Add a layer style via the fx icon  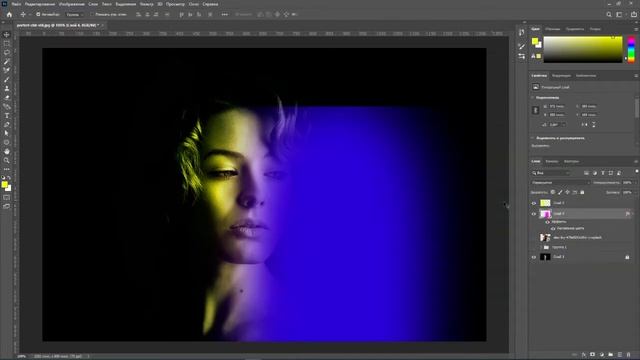(584, 355)
